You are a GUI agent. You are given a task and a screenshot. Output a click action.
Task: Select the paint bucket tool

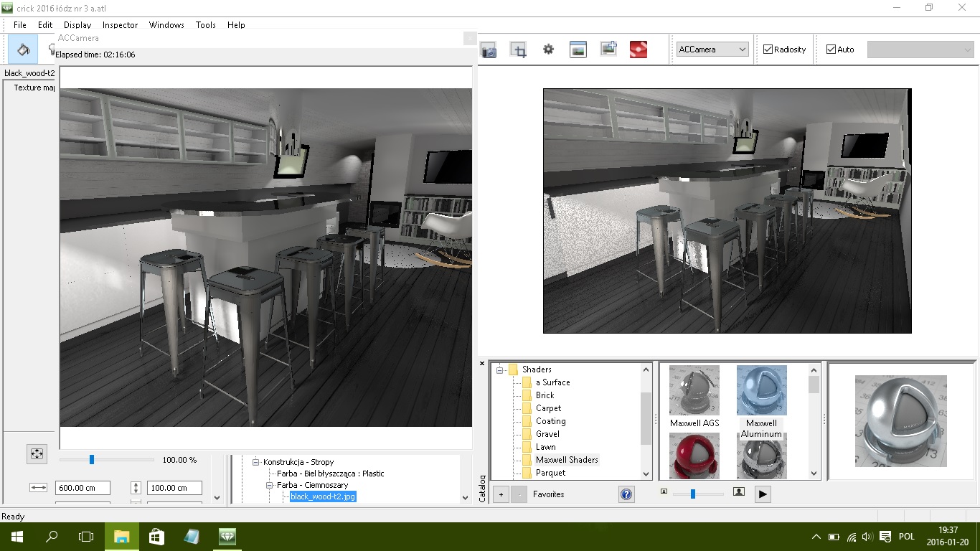tap(23, 50)
